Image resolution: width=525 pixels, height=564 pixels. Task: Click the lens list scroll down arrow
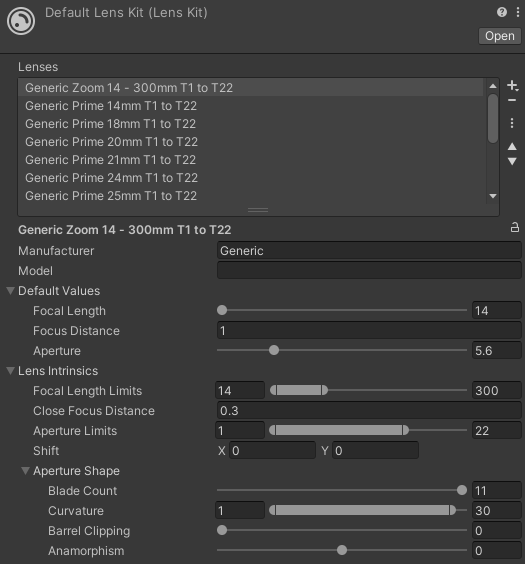pos(493,196)
